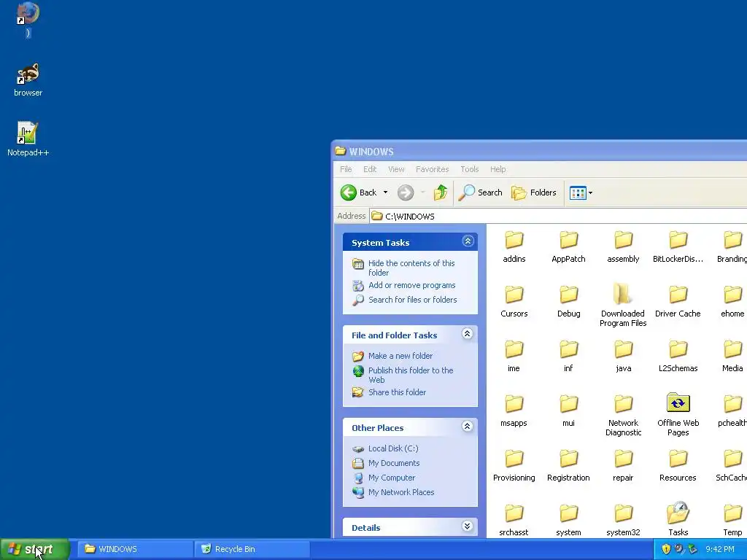This screenshot has height=560, width=747.
Task: Click the Forward arrow in Explorer toolbar
Action: (406, 192)
